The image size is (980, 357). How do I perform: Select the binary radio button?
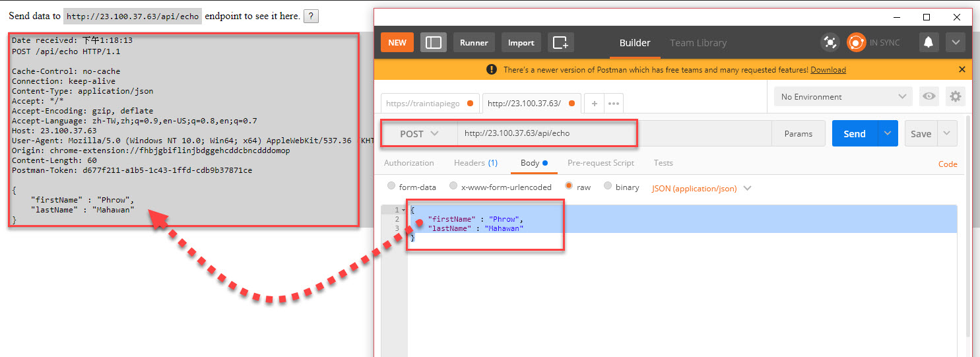tap(608, 187)
